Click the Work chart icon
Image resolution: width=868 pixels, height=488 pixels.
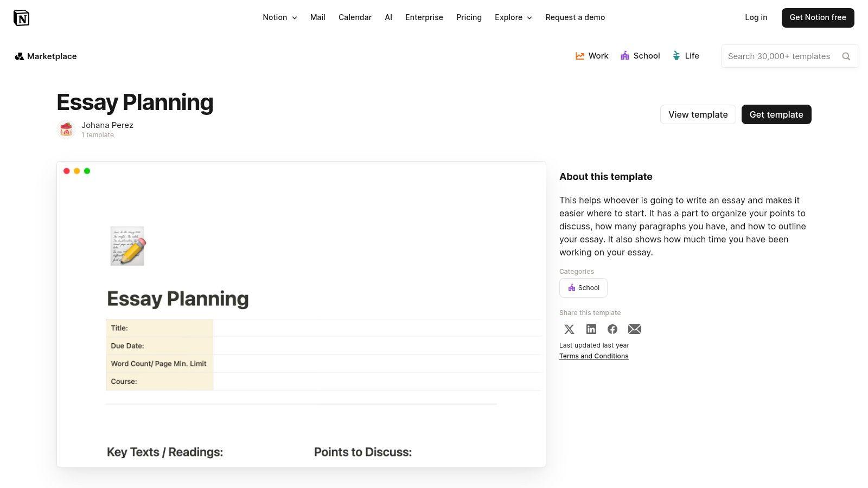[x=580, y=56]
